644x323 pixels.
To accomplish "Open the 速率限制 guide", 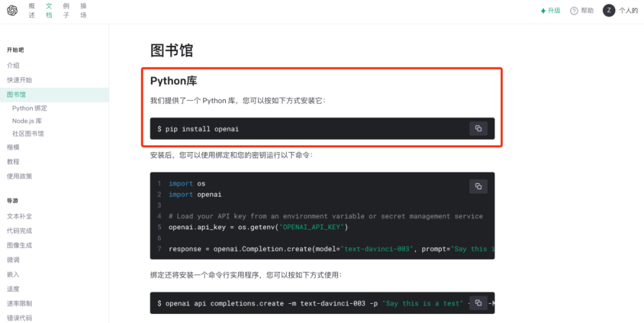I will (x=19, y=303).
